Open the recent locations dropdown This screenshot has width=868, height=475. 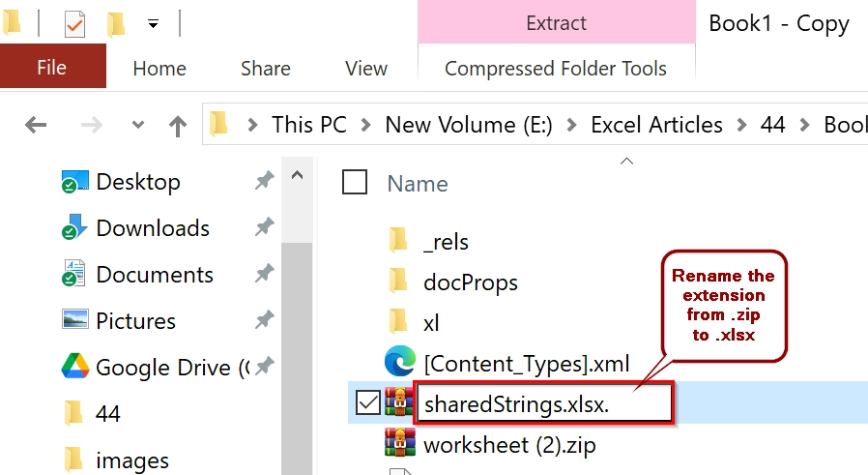tap(138, 125)
